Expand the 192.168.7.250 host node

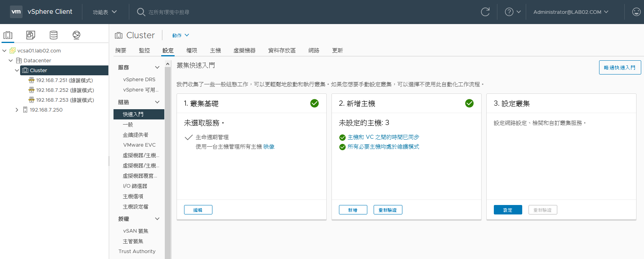17,110
